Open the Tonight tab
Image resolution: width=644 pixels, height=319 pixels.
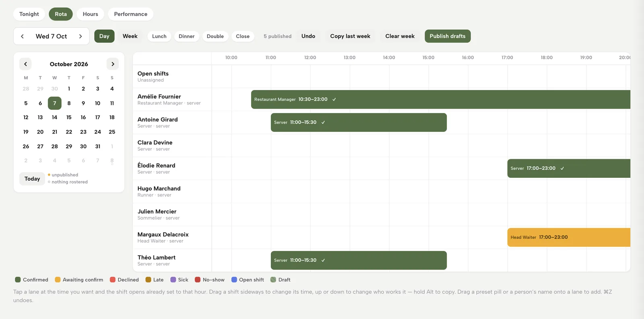pyautogui.click(x=29, y=14)
